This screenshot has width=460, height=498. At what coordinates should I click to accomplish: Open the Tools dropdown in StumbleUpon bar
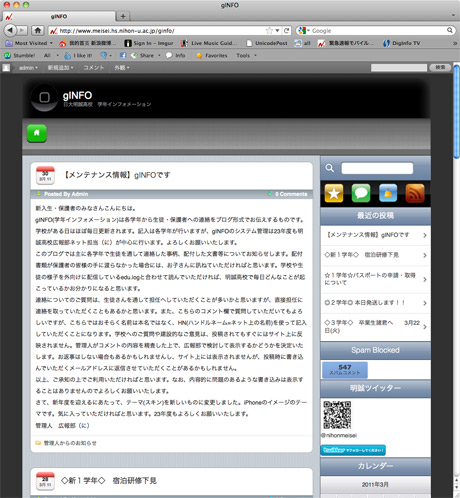pos(247,55)
